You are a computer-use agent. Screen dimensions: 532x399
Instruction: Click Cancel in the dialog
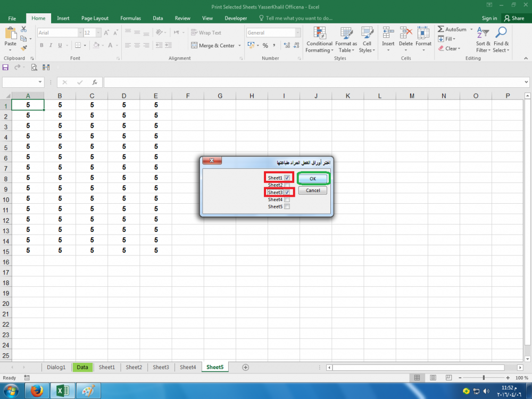tap(313, 190)
